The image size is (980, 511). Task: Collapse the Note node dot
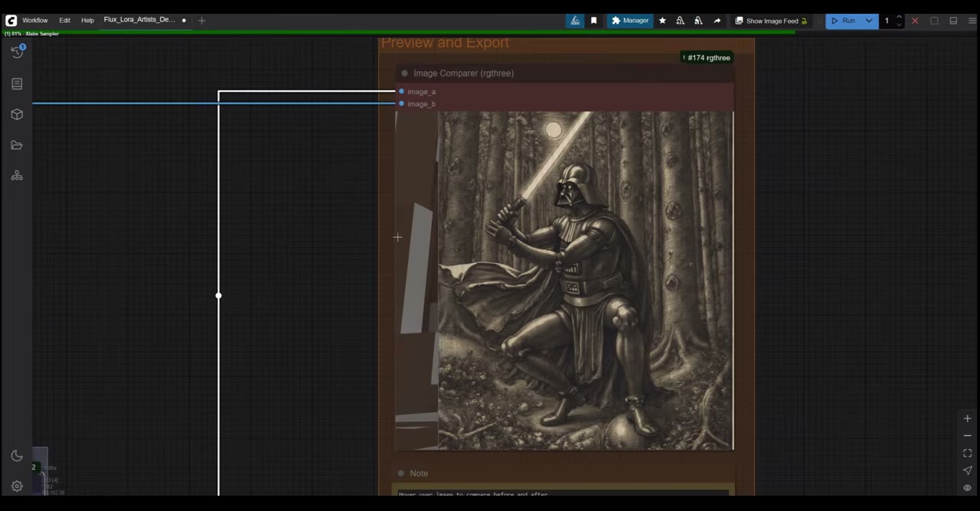(x=400, y=474)
